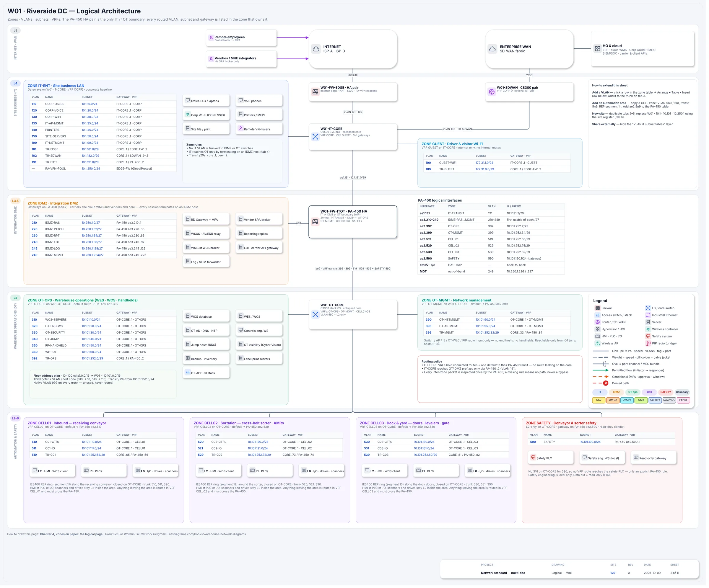Image resolution: width=709 pixels, height=588 pixels.
Task: Click the 'Routing policy' note heading
Action: (x=432, y=362)
